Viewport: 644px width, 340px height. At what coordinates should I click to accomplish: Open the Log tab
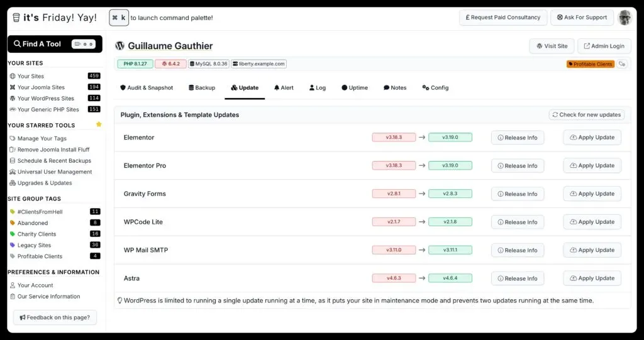coord(318,88)
